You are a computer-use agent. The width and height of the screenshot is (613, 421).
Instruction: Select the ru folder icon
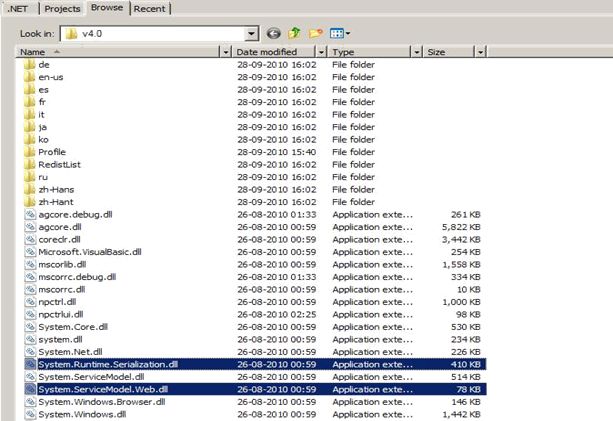(x=30, y=177)
